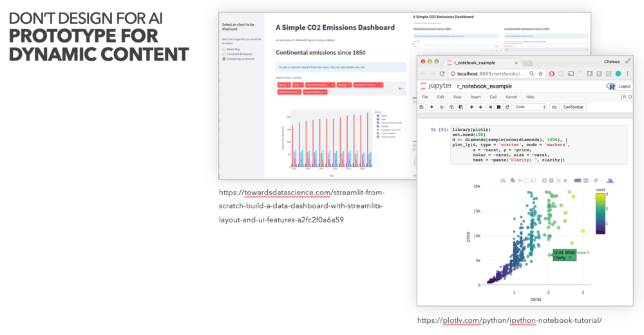The width and height of the screenshot is (644, 335).
Task: Insert a cell with the plus icon
Action: 431,107
